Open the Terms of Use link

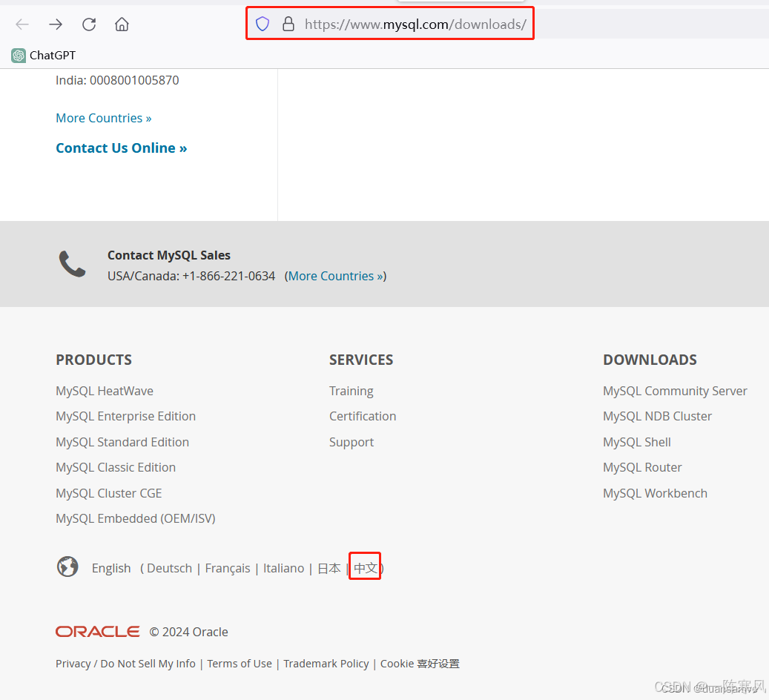coord(240,664)
